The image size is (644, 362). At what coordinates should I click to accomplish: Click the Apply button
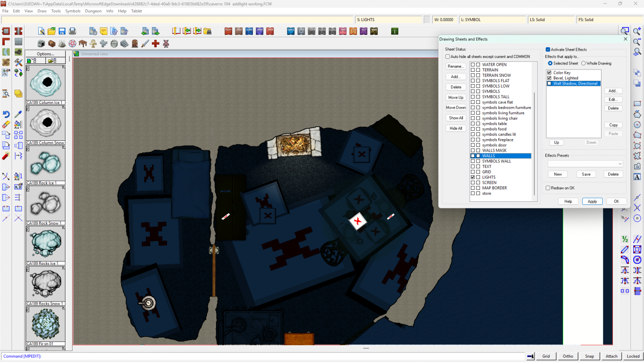(592, 201)
